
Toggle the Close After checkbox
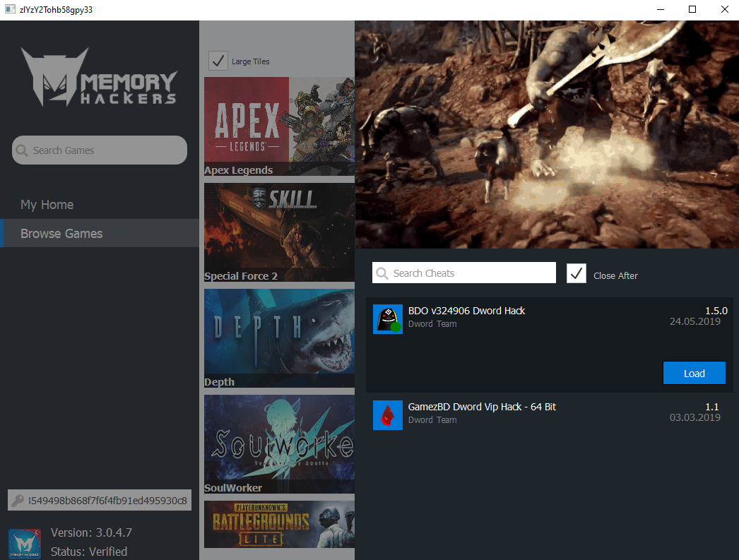click(577, 273)
